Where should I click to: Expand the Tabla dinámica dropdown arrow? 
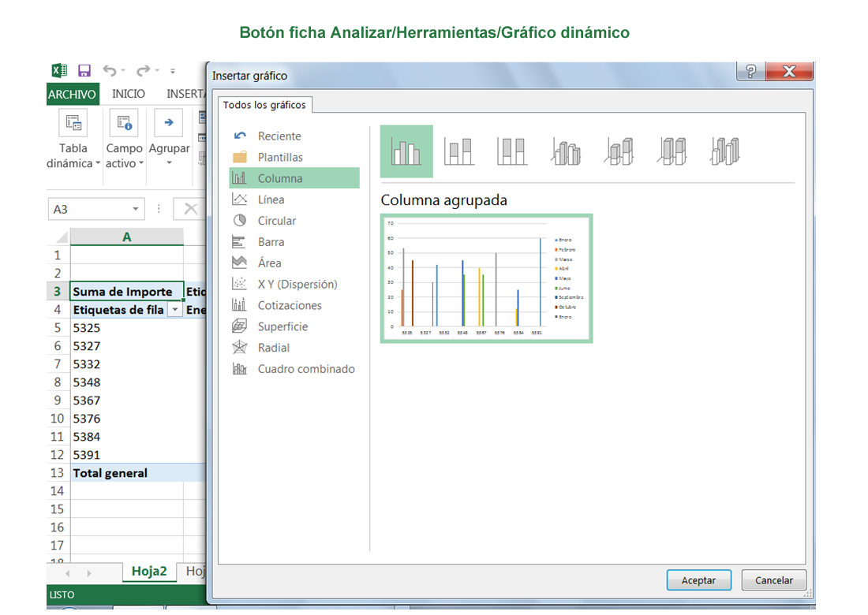[98, 164]
